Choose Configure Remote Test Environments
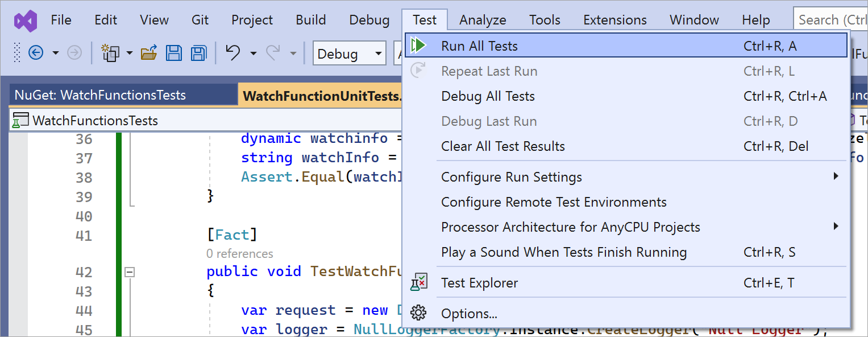Image resolution: width=868 pixels, height=337 pixels. 626,202
